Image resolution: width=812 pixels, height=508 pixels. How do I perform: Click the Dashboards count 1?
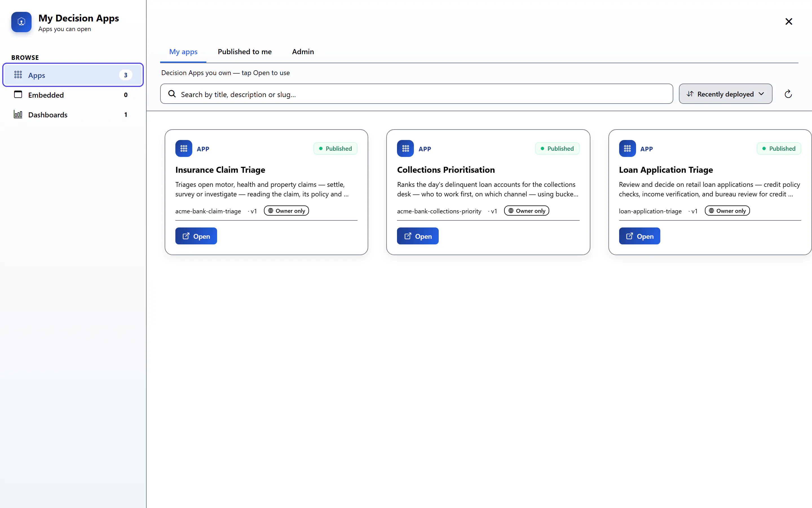pyautogui.click(x=126, y=115)
